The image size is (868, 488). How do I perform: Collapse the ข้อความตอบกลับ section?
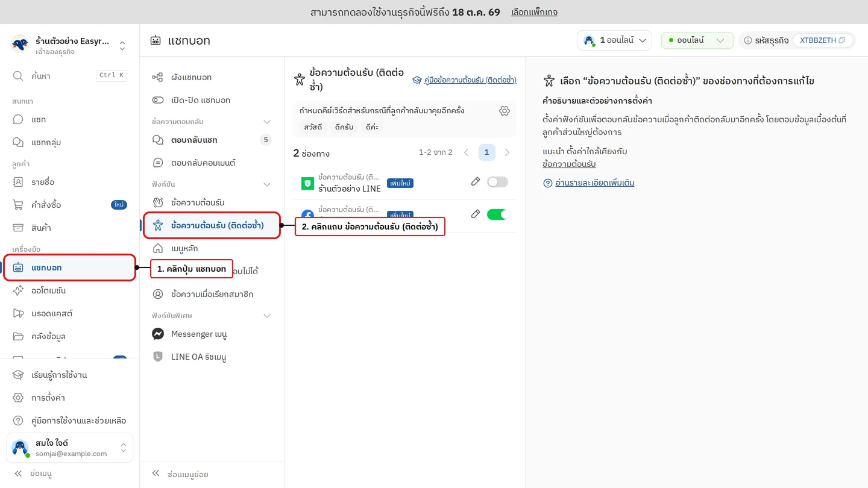pos(267,122)
